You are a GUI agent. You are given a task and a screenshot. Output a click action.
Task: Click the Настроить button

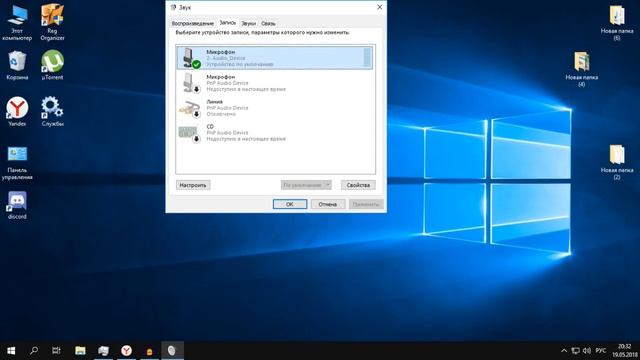[193, 185]
